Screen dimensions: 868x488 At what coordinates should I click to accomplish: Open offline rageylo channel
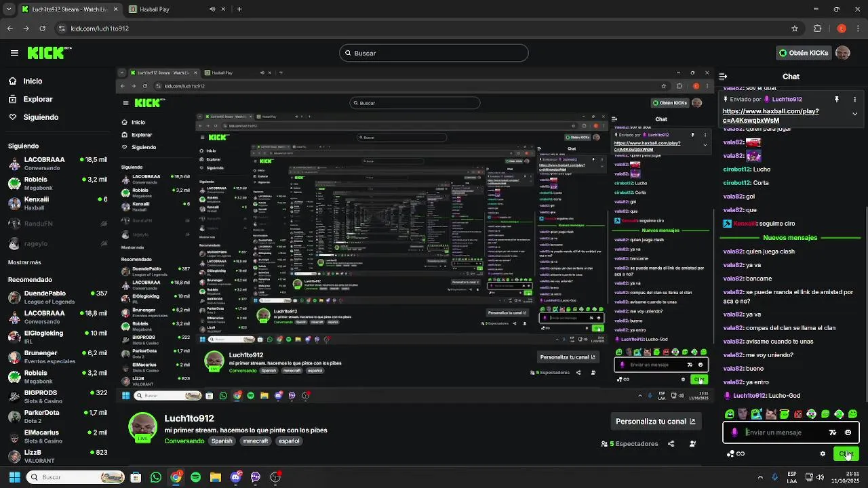pos(57,243)
